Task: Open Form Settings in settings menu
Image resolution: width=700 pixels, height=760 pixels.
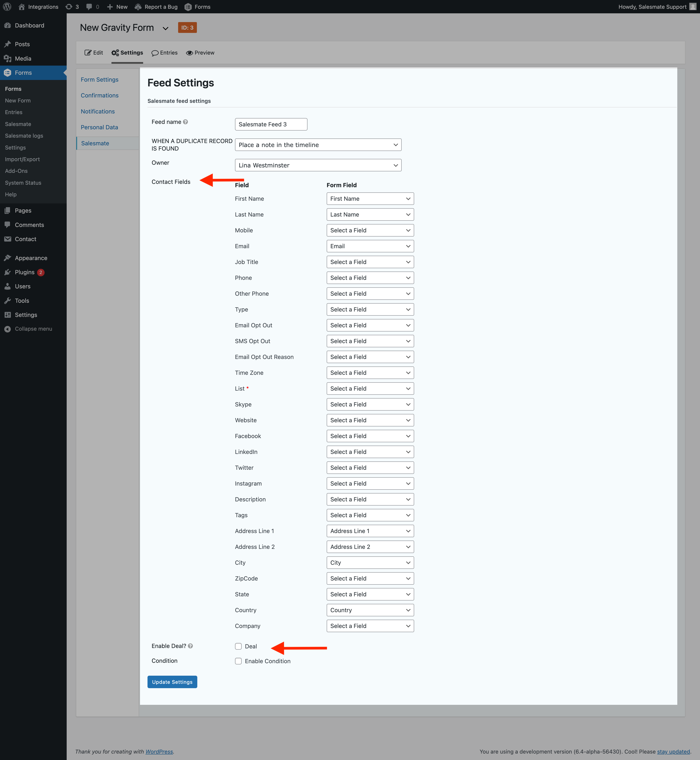Action: 100,80
